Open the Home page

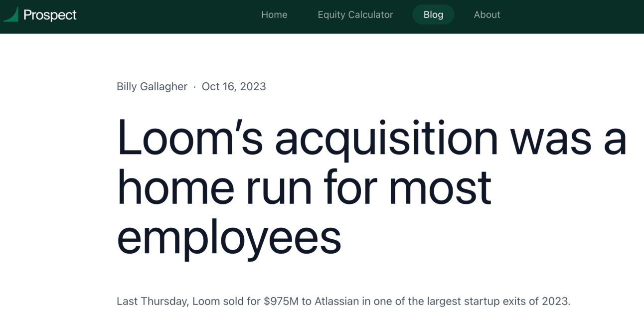[x=274, y=14]
